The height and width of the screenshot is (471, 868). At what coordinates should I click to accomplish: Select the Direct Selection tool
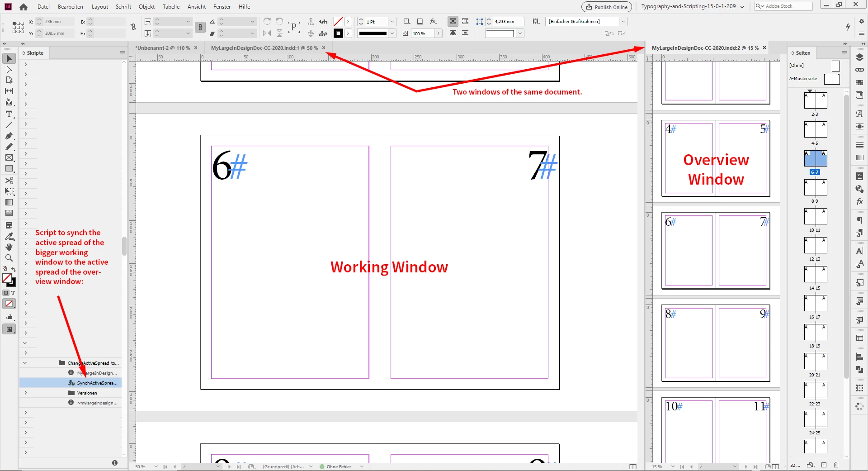(x=9, y=70)
